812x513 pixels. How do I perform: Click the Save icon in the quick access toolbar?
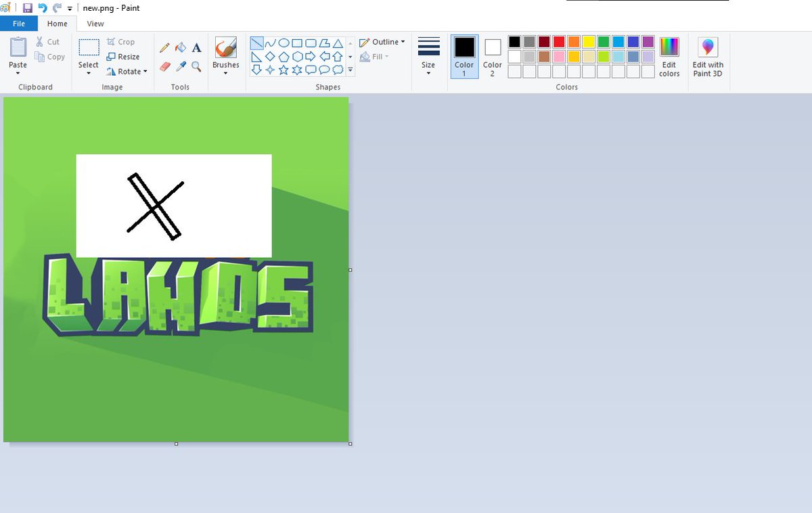click(28, 8)
